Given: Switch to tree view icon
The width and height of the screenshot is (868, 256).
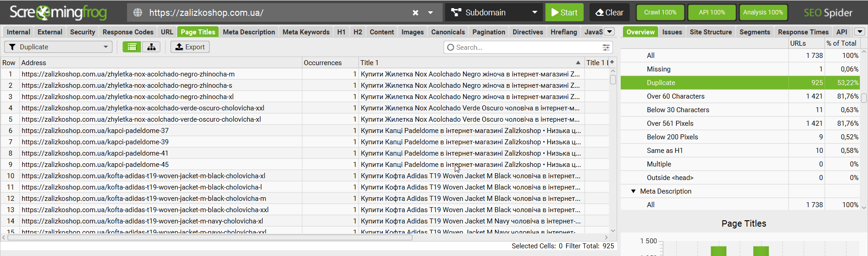Looking at the screenshot, I should coord(151,47).
